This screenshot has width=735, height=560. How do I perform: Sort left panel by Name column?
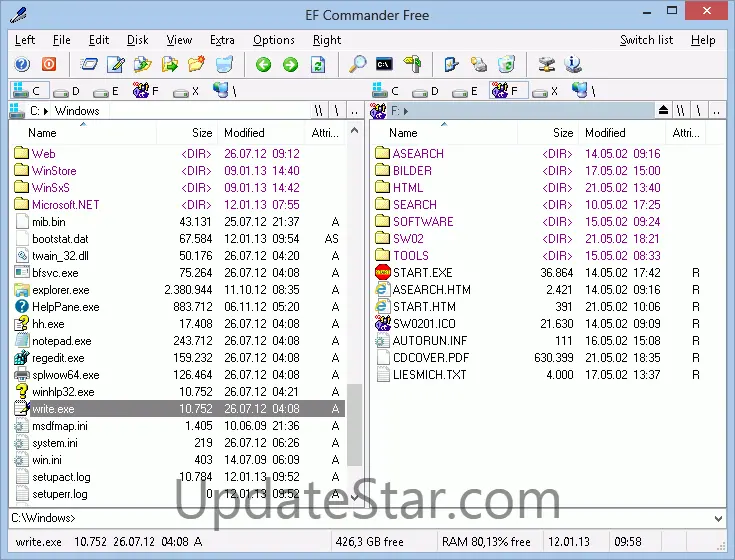click(x=83, y=133)
